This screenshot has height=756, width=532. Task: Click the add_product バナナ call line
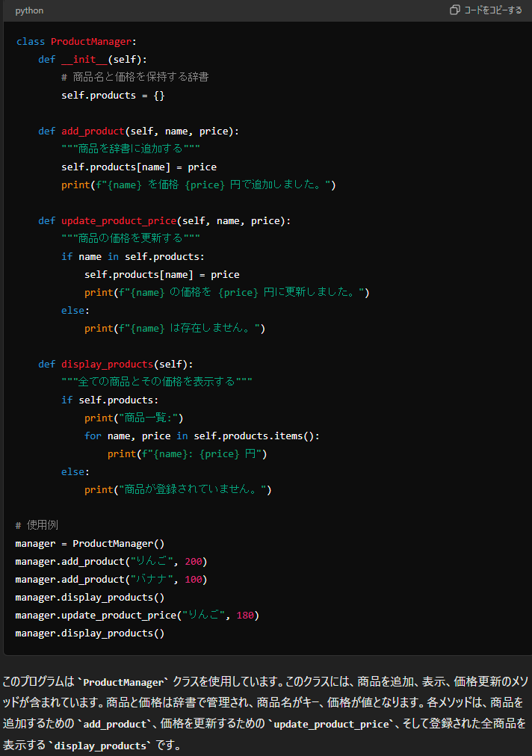(111, 579)
